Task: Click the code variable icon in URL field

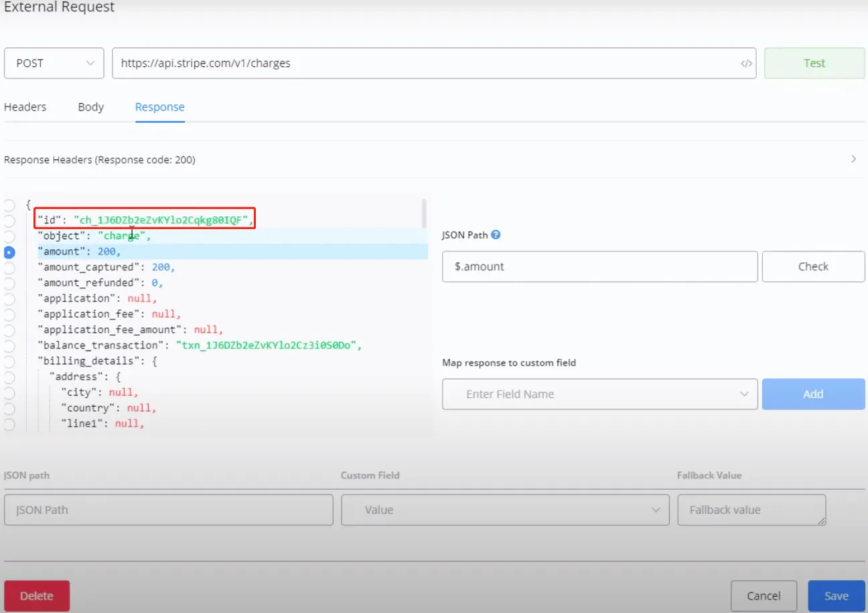Action: [x=746, y=64]
